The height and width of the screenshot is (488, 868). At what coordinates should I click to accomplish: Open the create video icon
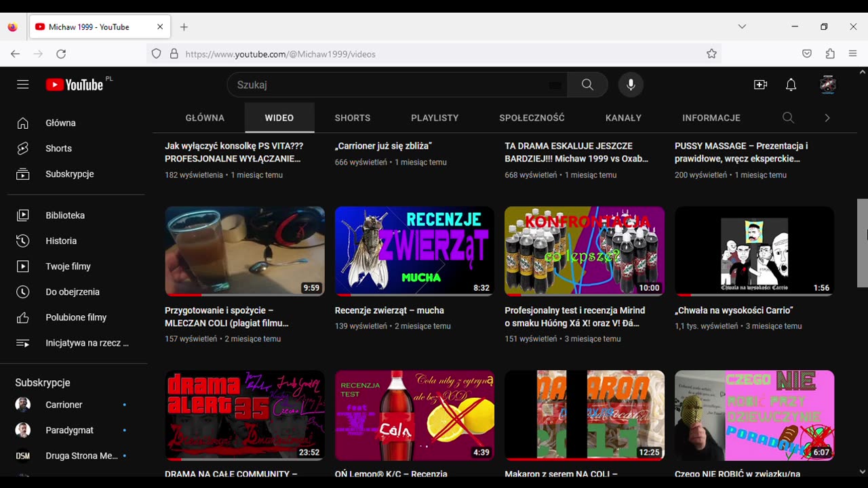[760, 85]
